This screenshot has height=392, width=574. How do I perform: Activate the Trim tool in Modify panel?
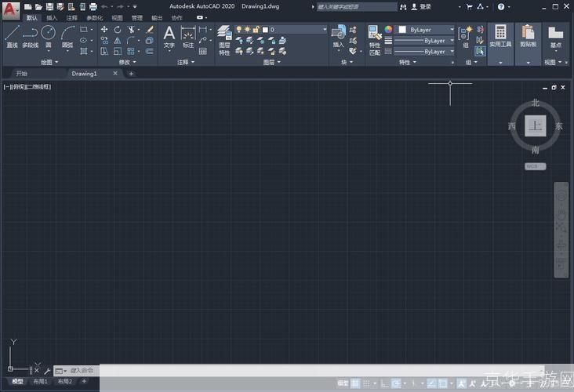tap(131, 30)
